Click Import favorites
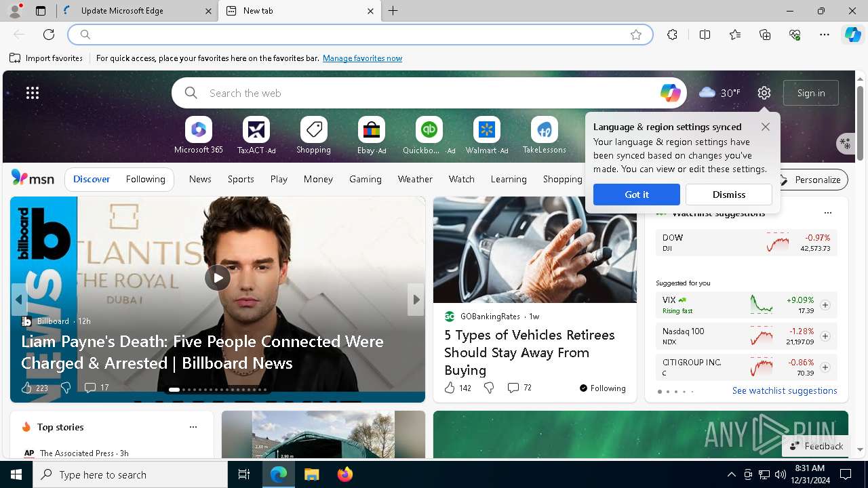Screen dimensions: 868x488 [46, 58]
